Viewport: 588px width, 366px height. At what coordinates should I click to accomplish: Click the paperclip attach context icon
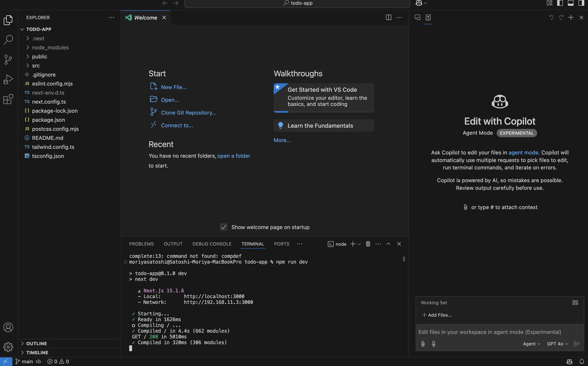coord(423,344)
